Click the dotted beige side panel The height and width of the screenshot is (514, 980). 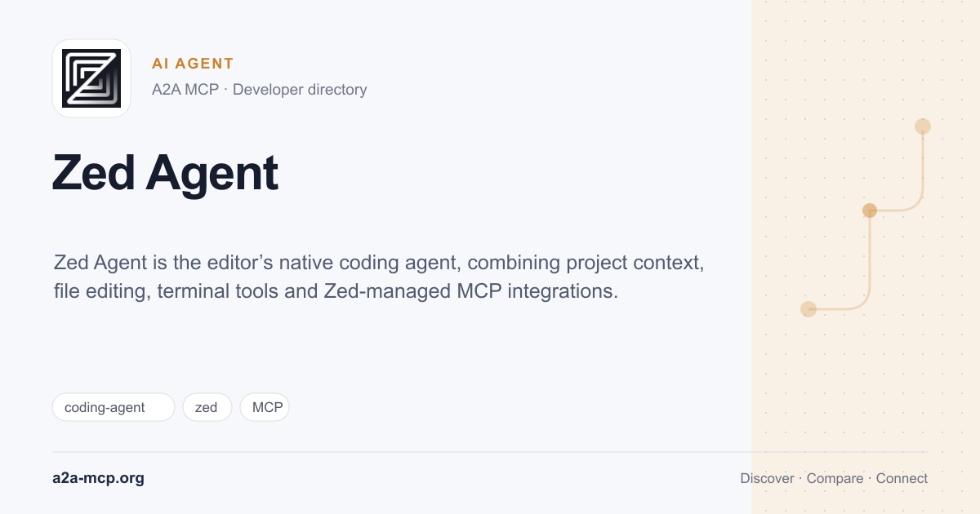866,257
